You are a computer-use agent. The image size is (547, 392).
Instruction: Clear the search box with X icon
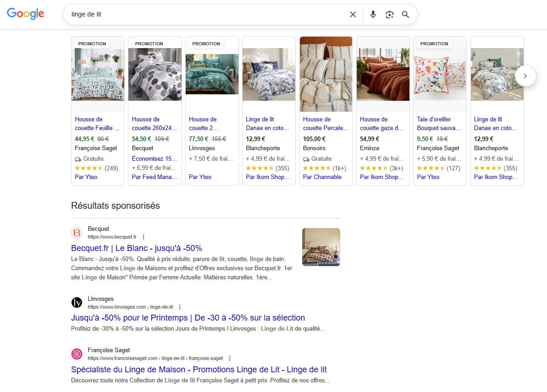pos(353,14)
